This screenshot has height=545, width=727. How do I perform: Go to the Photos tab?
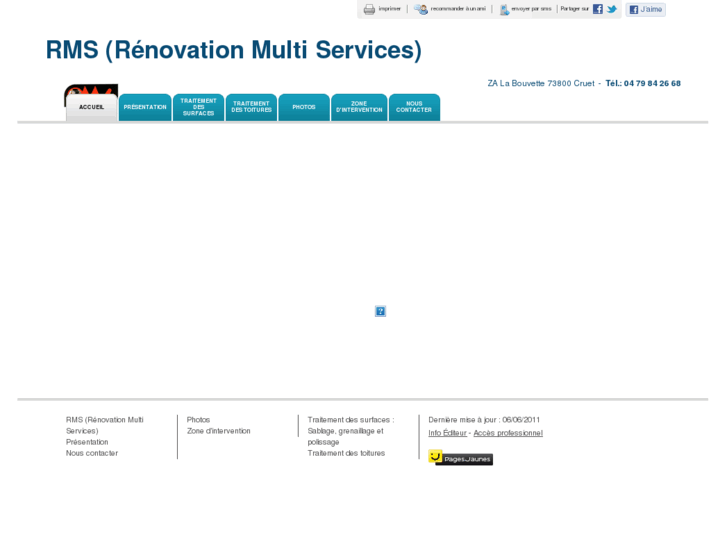pos(304,108)
